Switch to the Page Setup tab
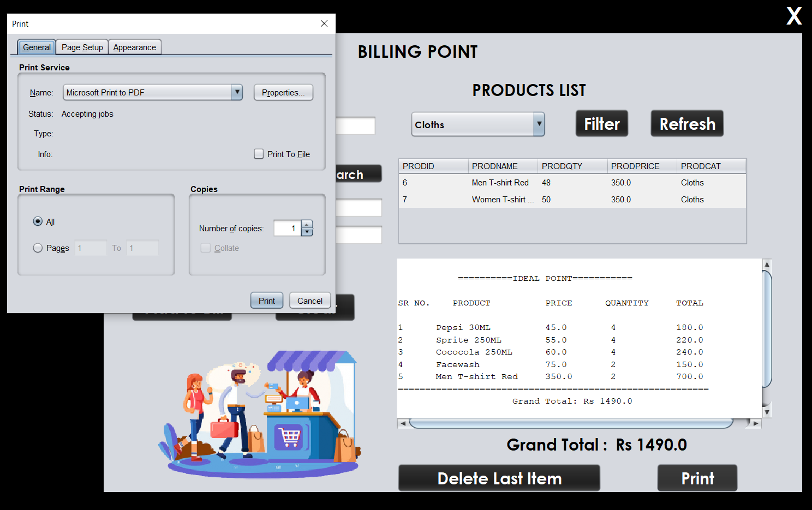Viewport: 812px width, 510px height. 81,47
